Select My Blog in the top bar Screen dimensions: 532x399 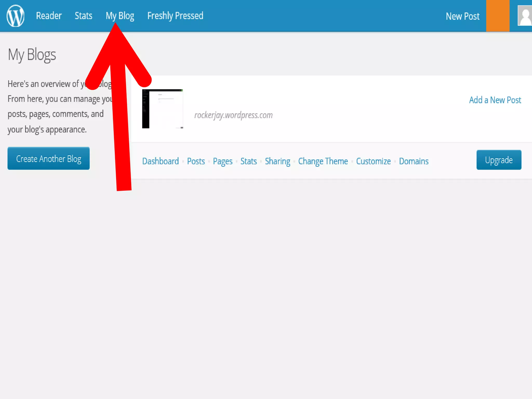[120, 16]
